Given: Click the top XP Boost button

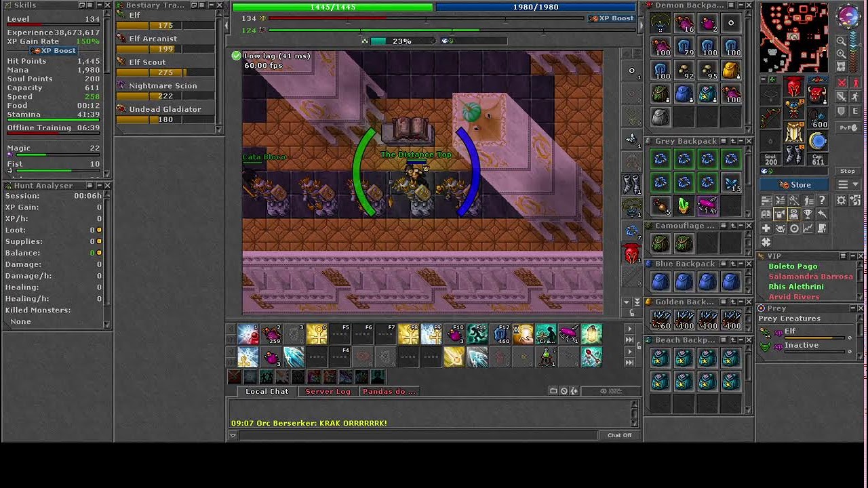Looking at the screenshot, I should tap(612, 18).
